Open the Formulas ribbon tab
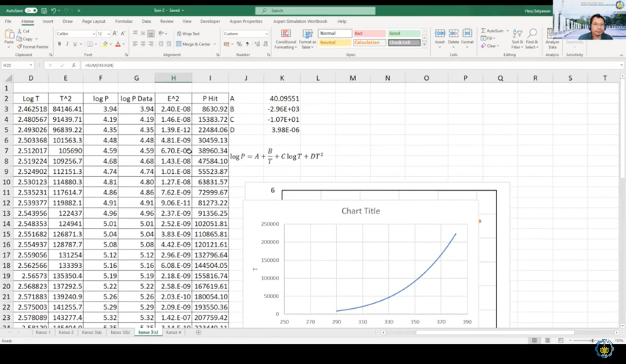626x364 pixels. [124, 21]
